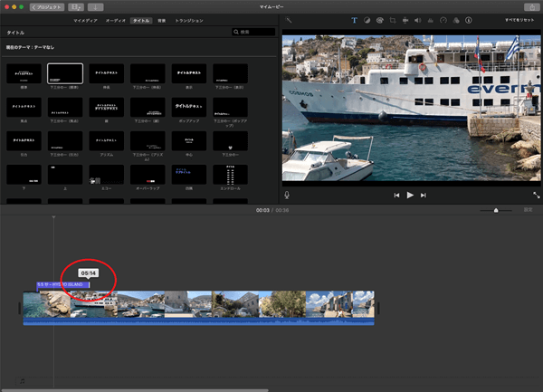Click the microphone voiceover icon
The image size is (543, 392).
coord(287,195)
